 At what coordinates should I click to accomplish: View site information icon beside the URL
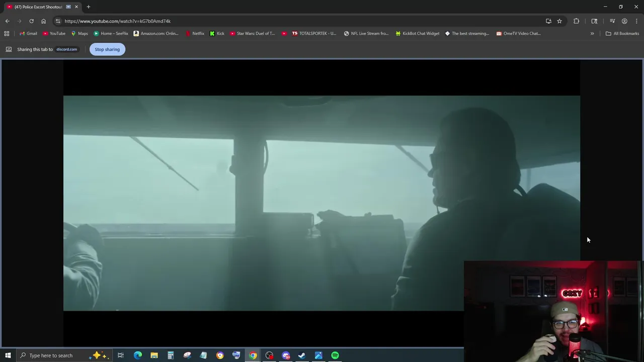point(58,21)
